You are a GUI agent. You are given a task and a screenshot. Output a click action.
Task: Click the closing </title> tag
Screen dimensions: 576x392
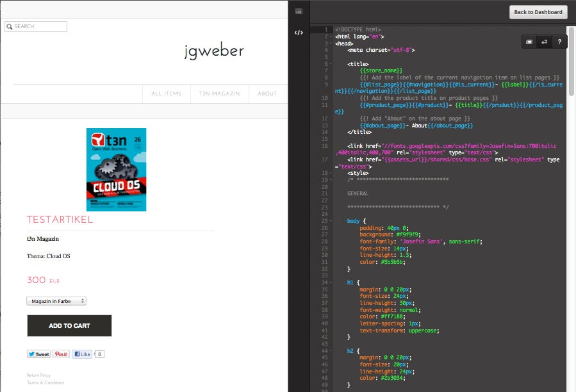pyautogui.click(x=359, y=132)
